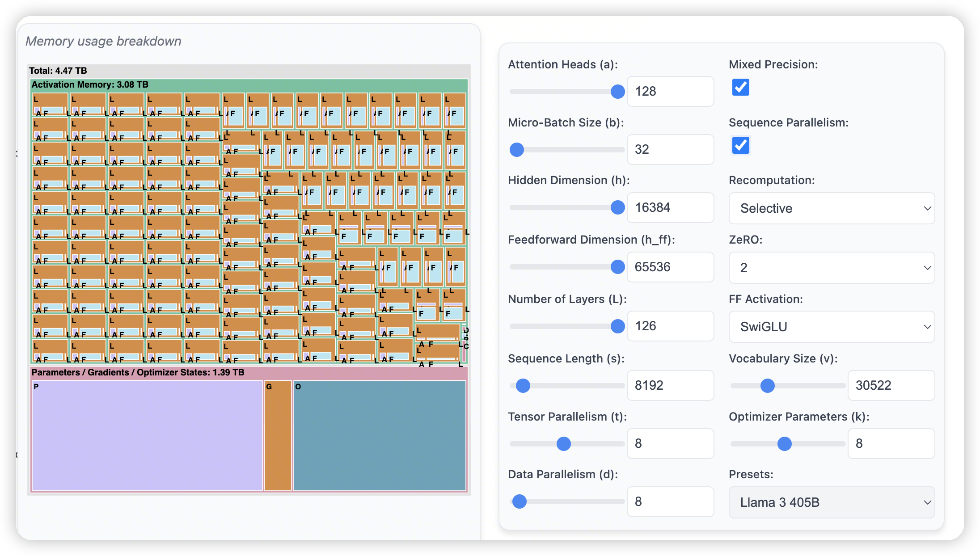Focus the Feedforward Dimension value field
Screen dimensions: 980x556
(670, 267)
